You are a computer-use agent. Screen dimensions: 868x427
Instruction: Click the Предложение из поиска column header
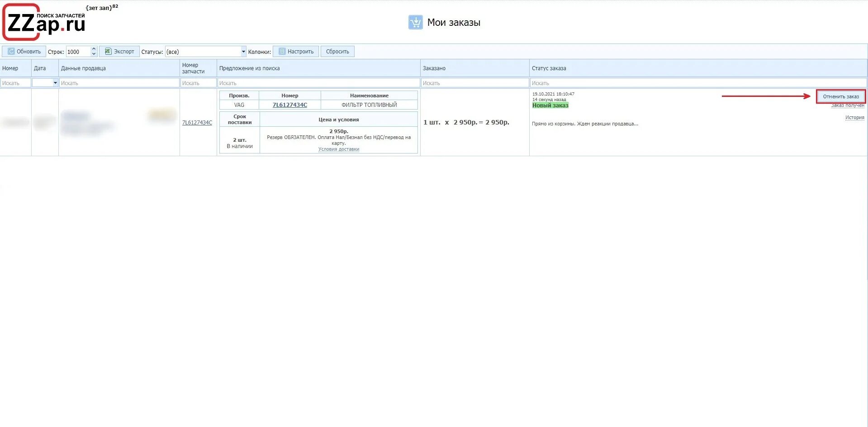click(318, 68)
